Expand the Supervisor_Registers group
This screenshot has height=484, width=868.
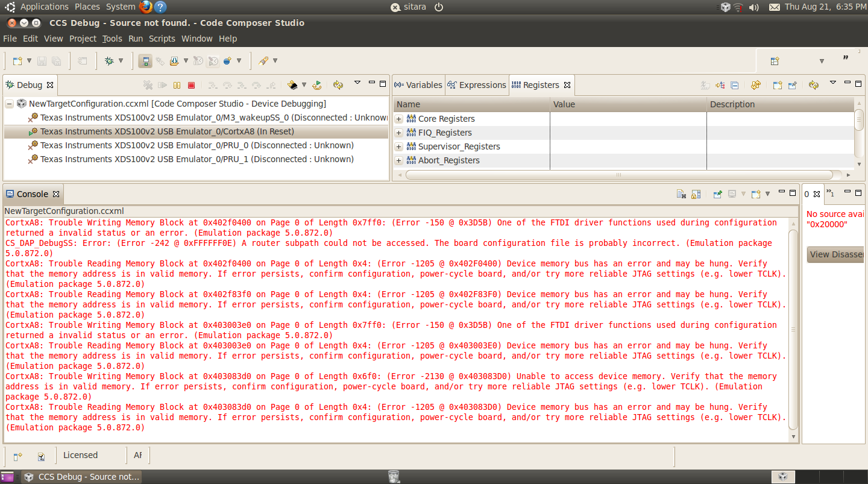pyautogui.click(x=398, y=146)
